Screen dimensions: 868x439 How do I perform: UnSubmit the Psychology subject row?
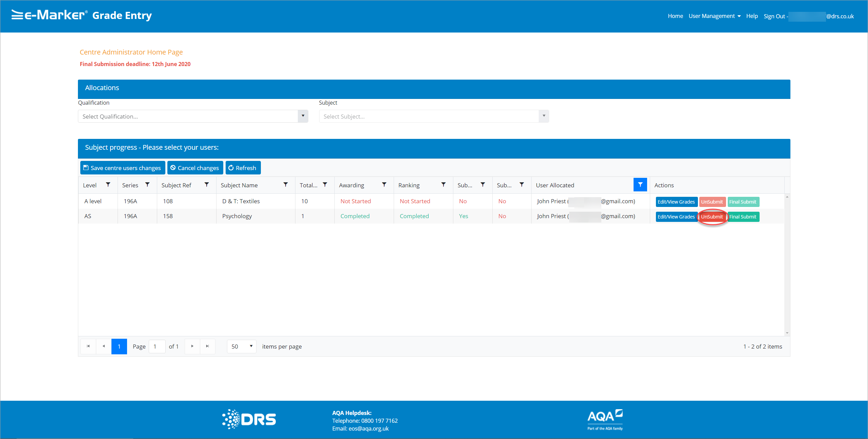click(x=712, y=217)
